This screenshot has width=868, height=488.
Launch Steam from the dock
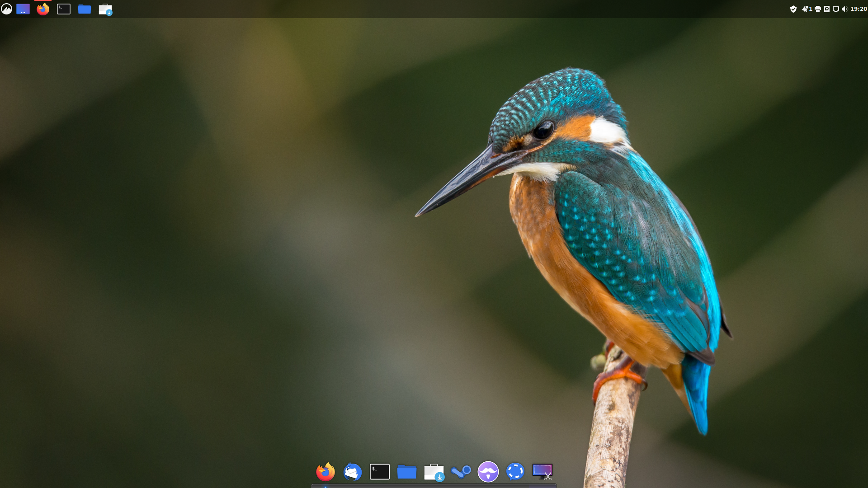point(461,472)
